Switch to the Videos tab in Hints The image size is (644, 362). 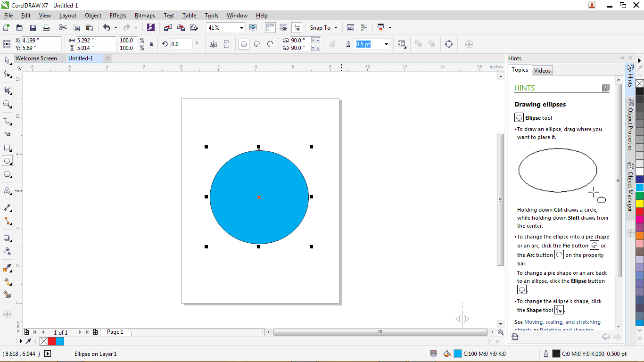click(x=542, y=70)
